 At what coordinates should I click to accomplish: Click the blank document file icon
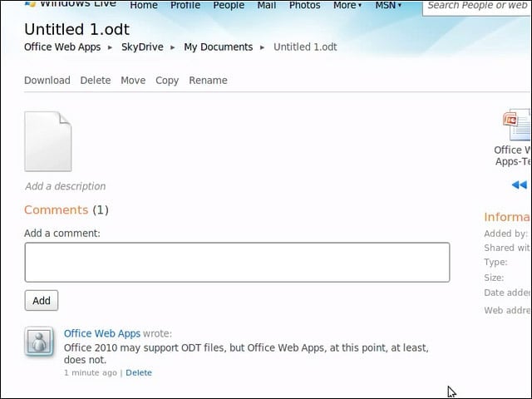48,141
